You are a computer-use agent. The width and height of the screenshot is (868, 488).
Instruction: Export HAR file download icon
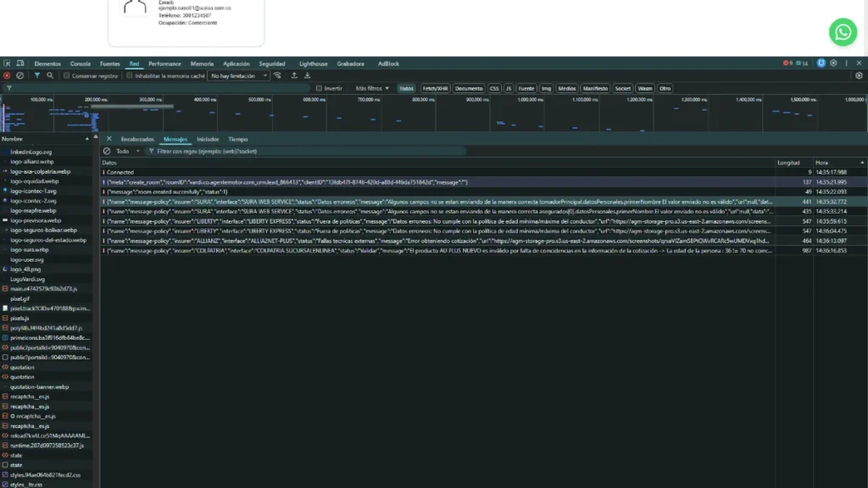point(307,75)
